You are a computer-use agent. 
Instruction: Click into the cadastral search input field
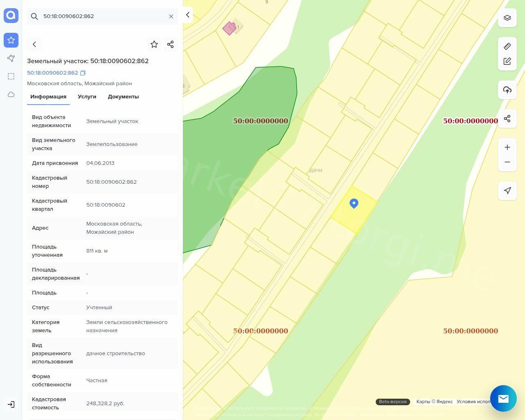click(x=103, y=16)
